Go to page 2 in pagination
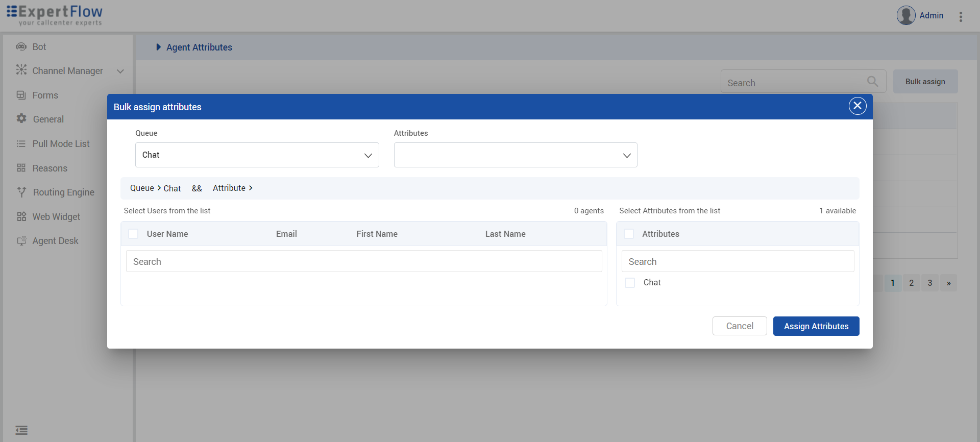This screenshot has height=442, width=980. coord(911,283)
